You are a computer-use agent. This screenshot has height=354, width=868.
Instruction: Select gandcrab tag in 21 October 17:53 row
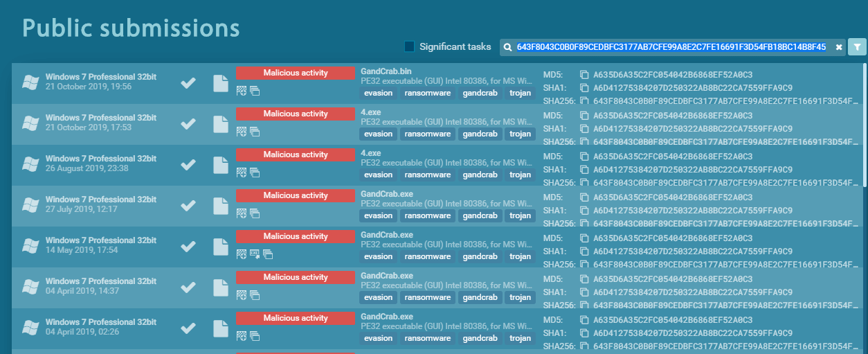[x=480, y=134]
